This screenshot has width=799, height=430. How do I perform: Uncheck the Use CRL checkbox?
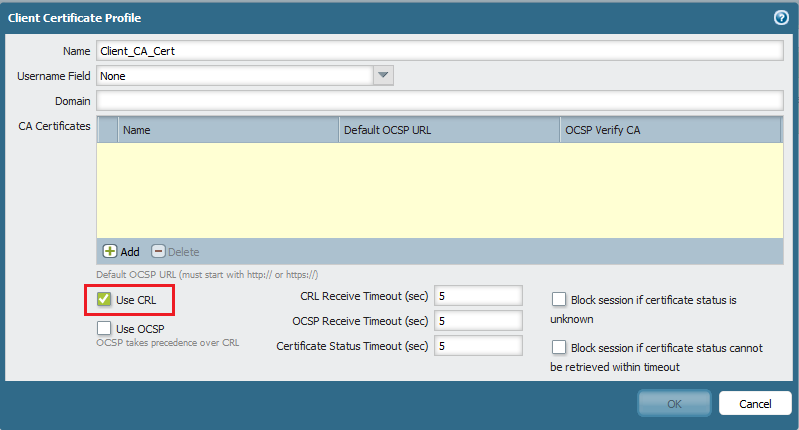(x=104, y=300)
